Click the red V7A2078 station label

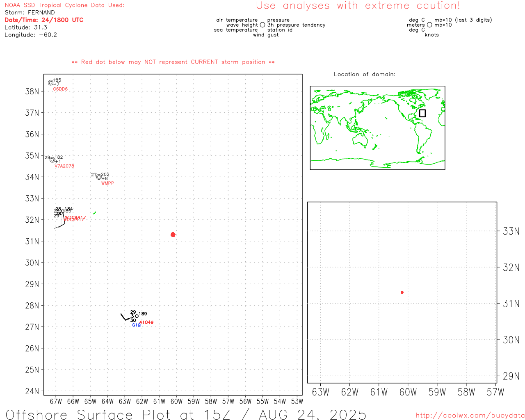[64, 166]
